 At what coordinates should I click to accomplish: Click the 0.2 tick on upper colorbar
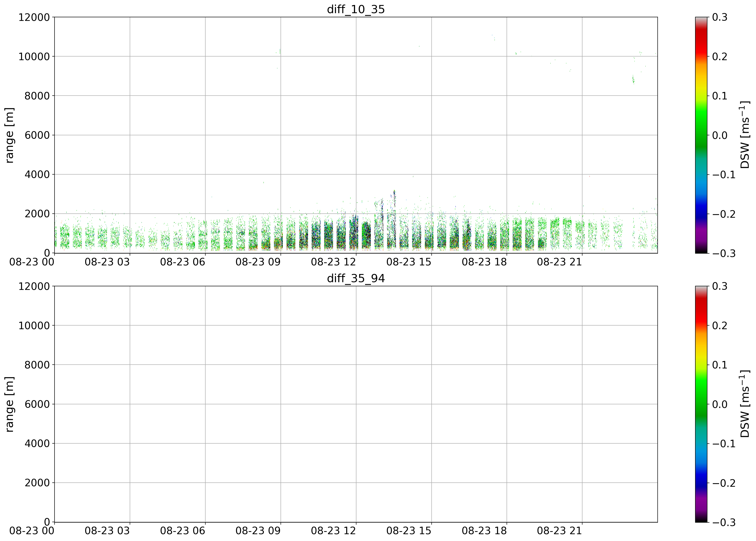click(720, 57)
